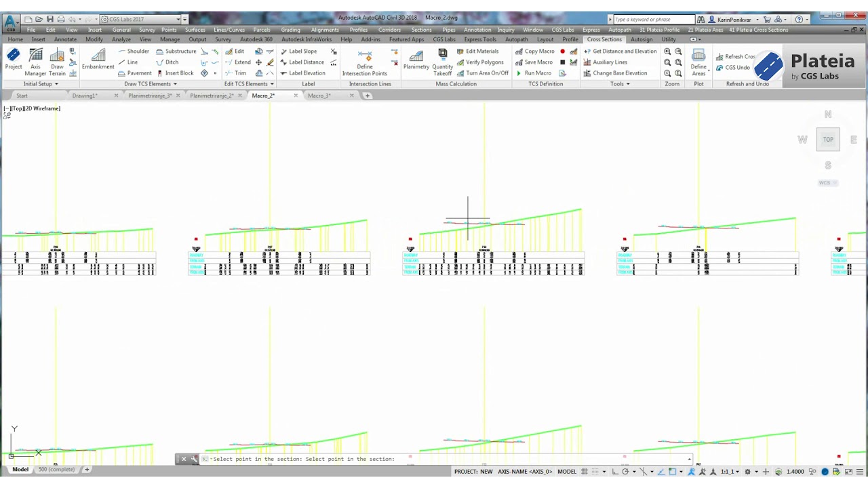Select the Pavement drawing tool
Screen dimensions: 868x488
(134, 73)
